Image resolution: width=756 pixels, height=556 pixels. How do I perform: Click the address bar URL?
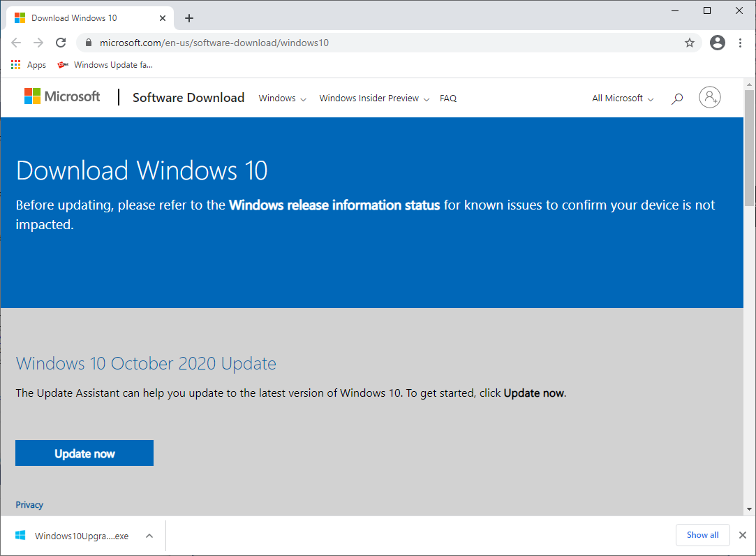[x=214, y=43]
